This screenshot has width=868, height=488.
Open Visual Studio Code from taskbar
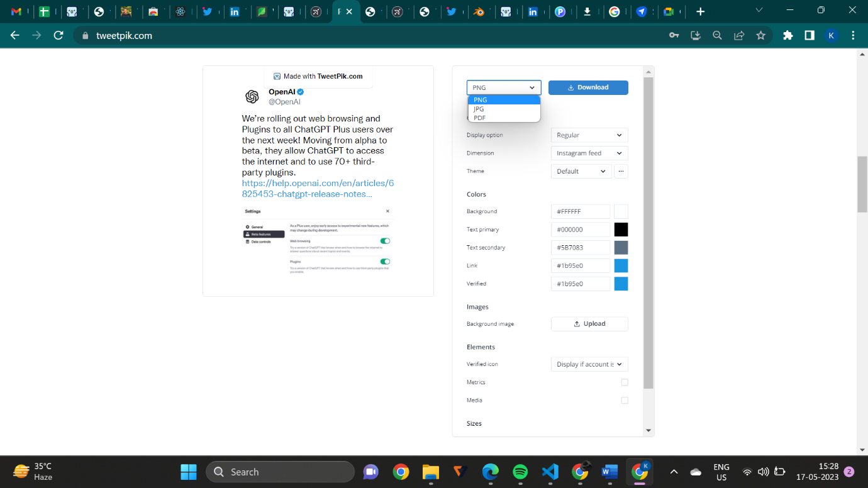click(x=550, y=472)
